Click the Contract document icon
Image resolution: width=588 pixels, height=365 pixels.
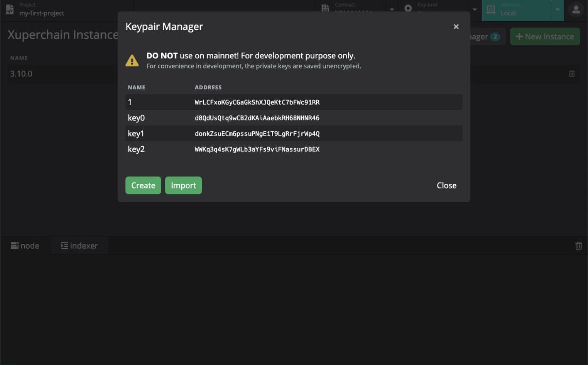pos(325,8)
